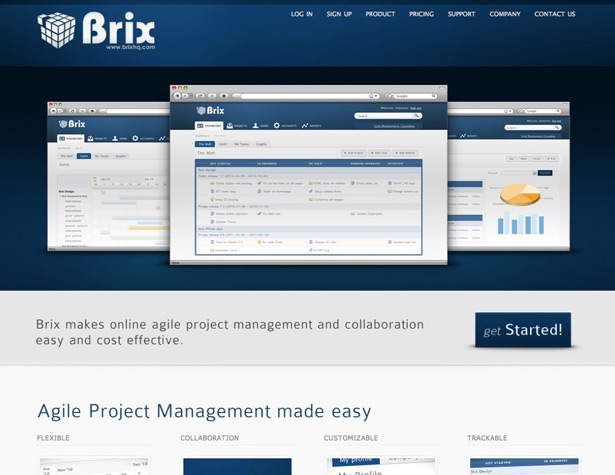Viewport: 615px width, 475px height.
Task: Click Sign out link in center window
Action: tap(416, 108)
